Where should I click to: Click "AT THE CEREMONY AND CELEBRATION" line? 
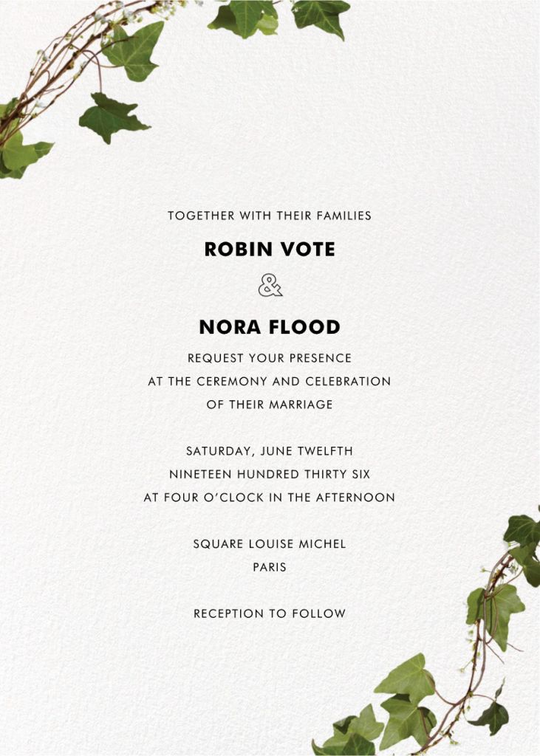[270, 382]
